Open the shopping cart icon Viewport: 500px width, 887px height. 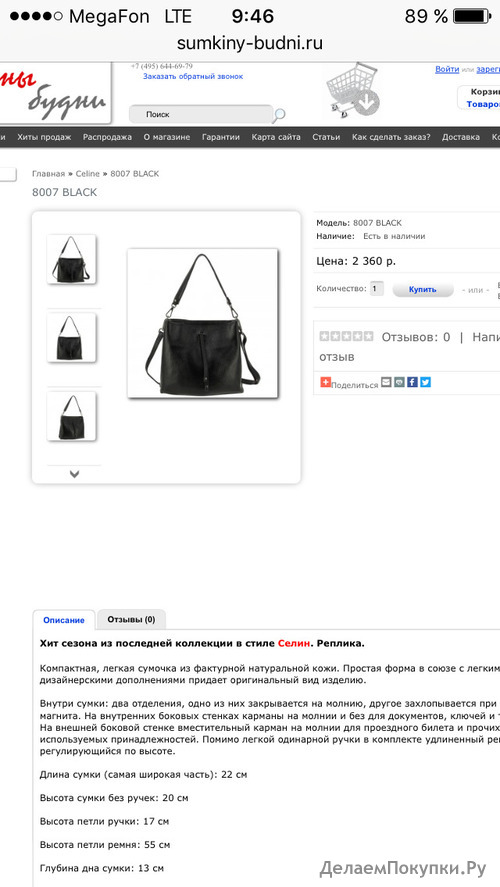(352, 91)
